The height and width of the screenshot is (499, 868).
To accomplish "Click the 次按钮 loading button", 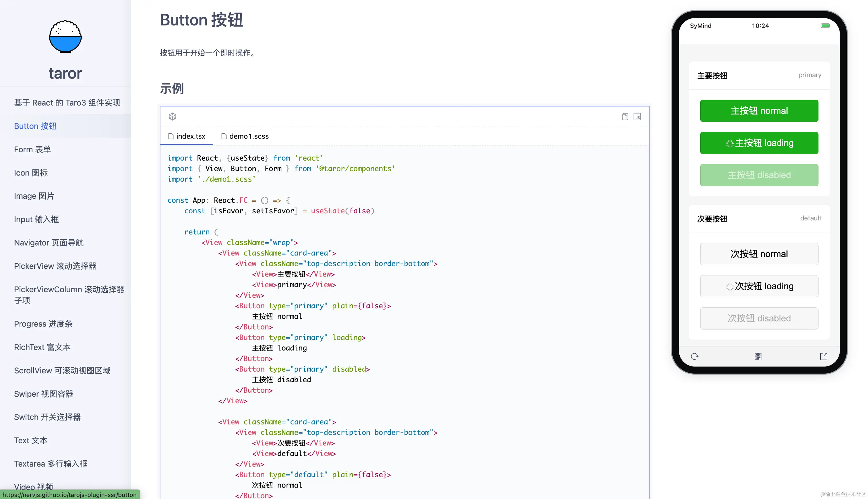I will pos(759,286).
